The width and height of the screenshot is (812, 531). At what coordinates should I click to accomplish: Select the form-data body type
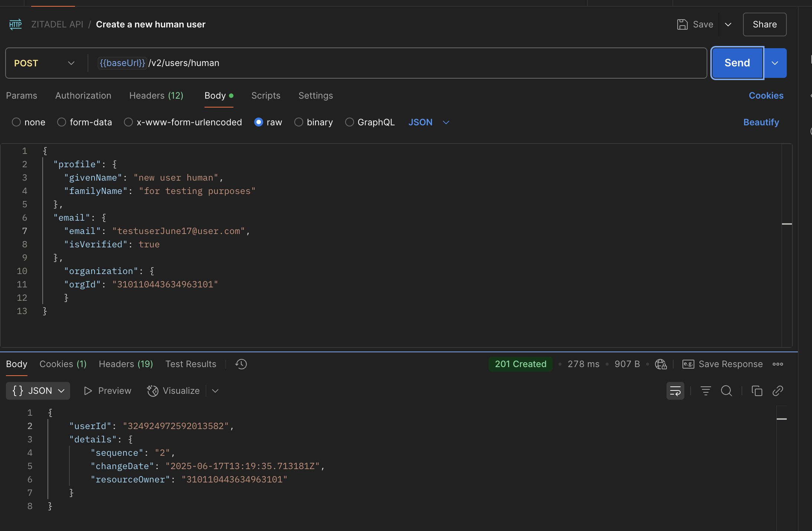click(x=62, y=122)
